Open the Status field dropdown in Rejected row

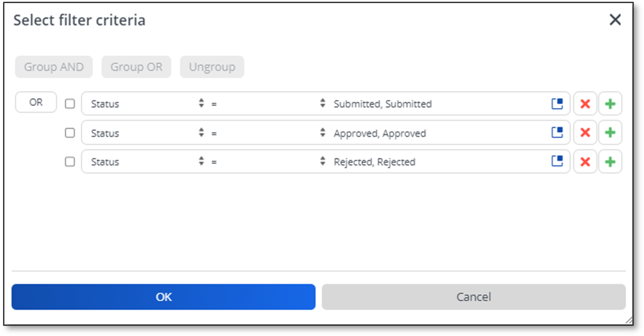tap(147, 162)
